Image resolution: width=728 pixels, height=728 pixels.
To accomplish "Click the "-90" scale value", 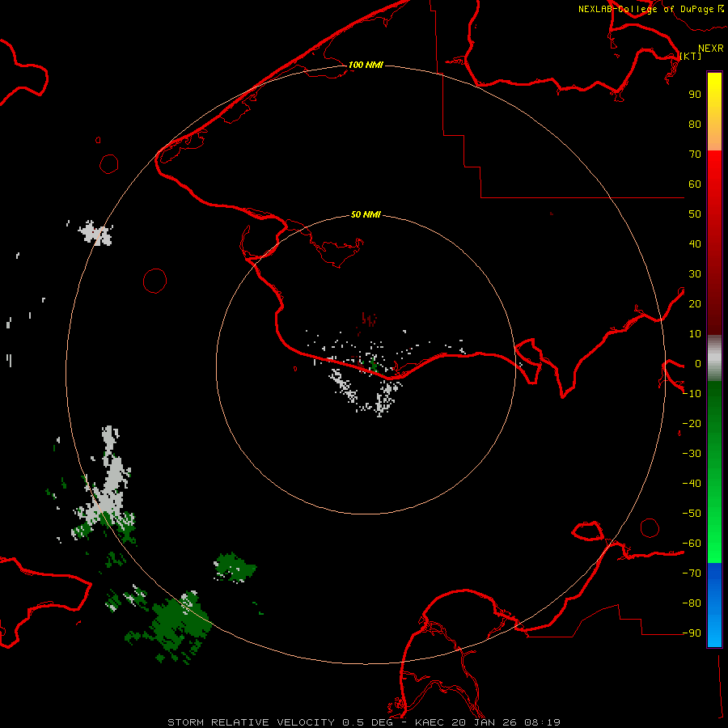I will [692, 633].
